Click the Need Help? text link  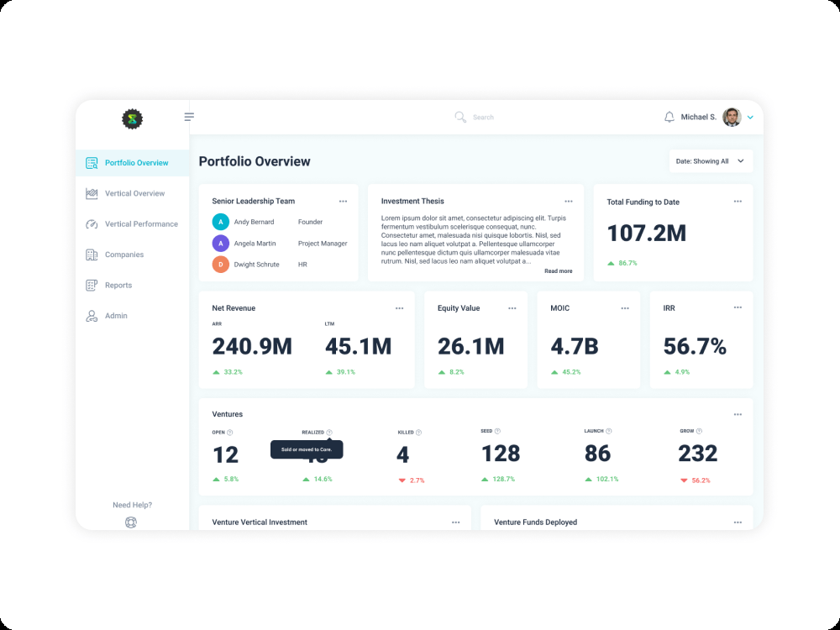tap(132, 504)
